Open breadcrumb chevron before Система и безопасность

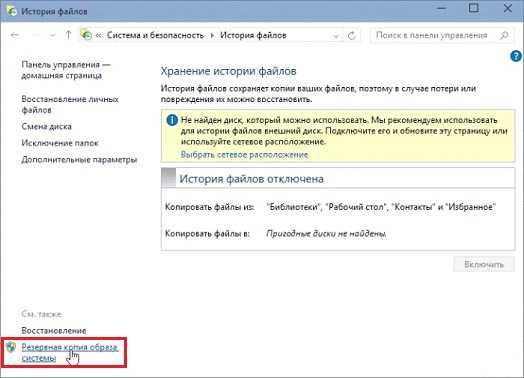pyautogui.click(x=99, y=35)
